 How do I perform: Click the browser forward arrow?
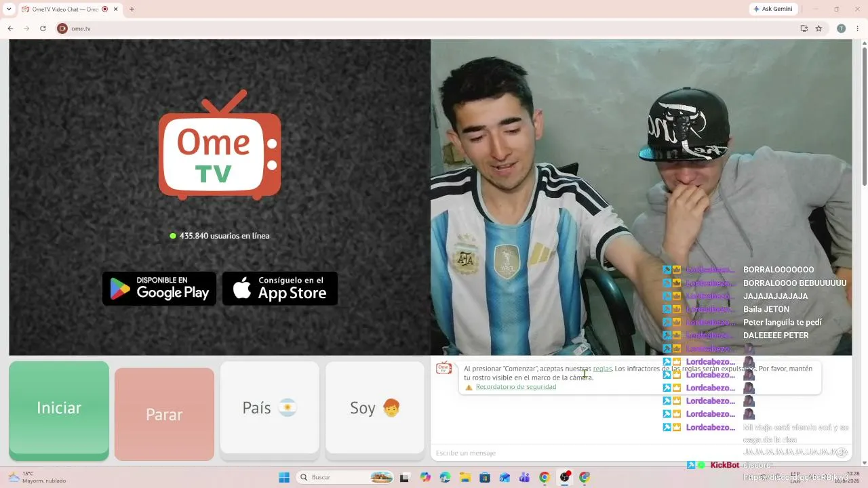[26, 28]
